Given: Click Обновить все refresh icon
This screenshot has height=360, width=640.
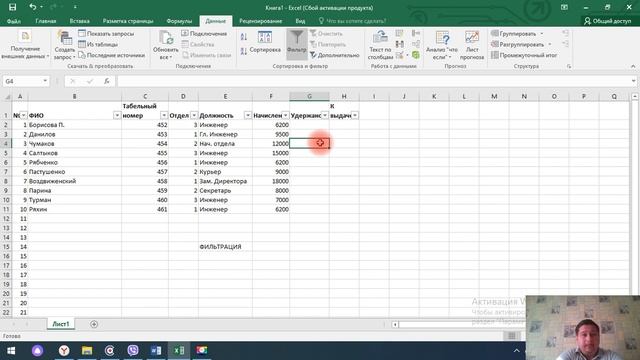Looking at the screenshot, I should click(x=166, y=45).
